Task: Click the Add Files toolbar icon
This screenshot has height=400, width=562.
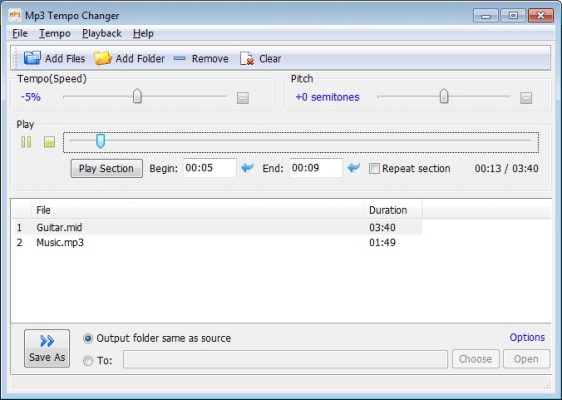Action: [x=32, y=58]
